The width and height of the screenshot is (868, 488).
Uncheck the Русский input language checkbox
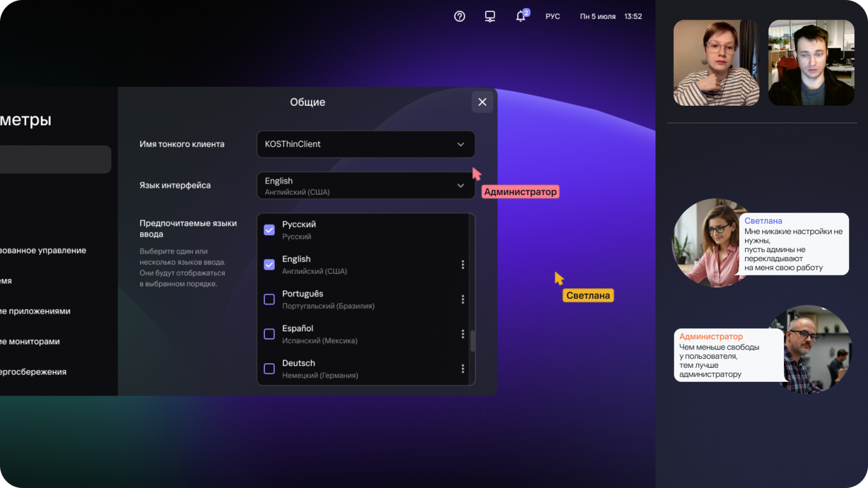coord(269,230)
